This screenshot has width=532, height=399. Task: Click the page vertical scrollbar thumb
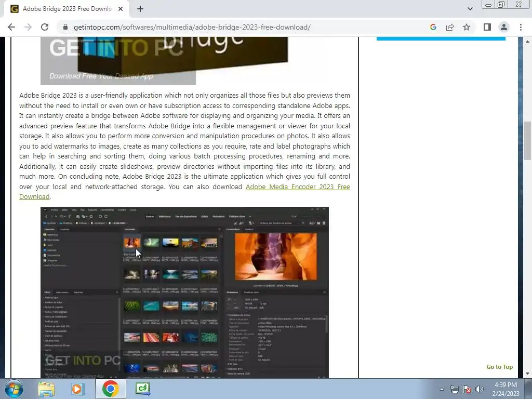tap(528, 140)
